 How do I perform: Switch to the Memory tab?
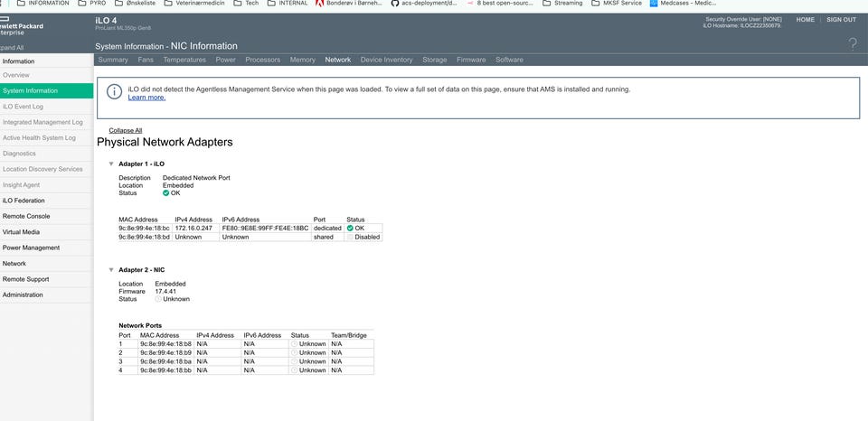pyautogui.click(x=302, y=60)
